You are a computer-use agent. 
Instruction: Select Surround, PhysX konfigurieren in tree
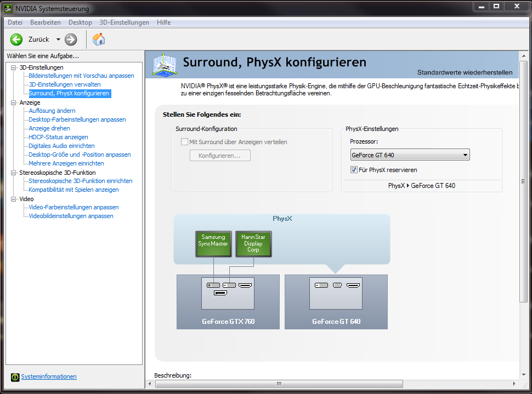point(70,93)
